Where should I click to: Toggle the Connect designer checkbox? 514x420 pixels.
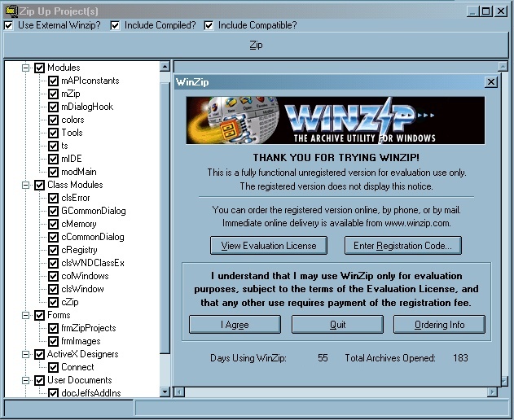[53, 367]
